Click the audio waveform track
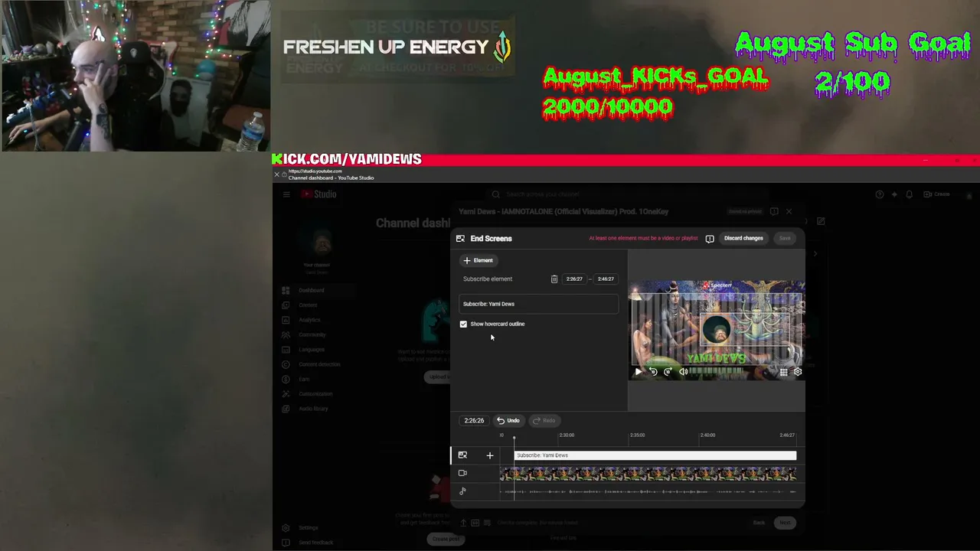The width and height of the screenshot is (980, 551). 648,492
